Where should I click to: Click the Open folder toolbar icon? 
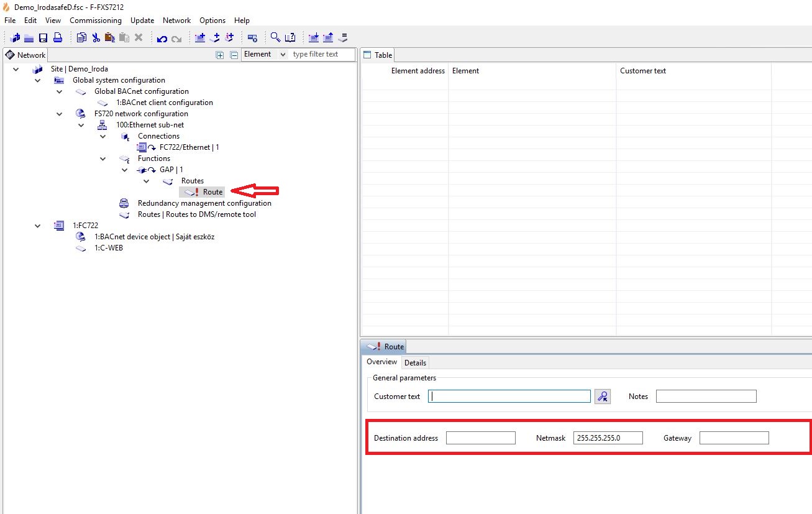tap(29, 38)
